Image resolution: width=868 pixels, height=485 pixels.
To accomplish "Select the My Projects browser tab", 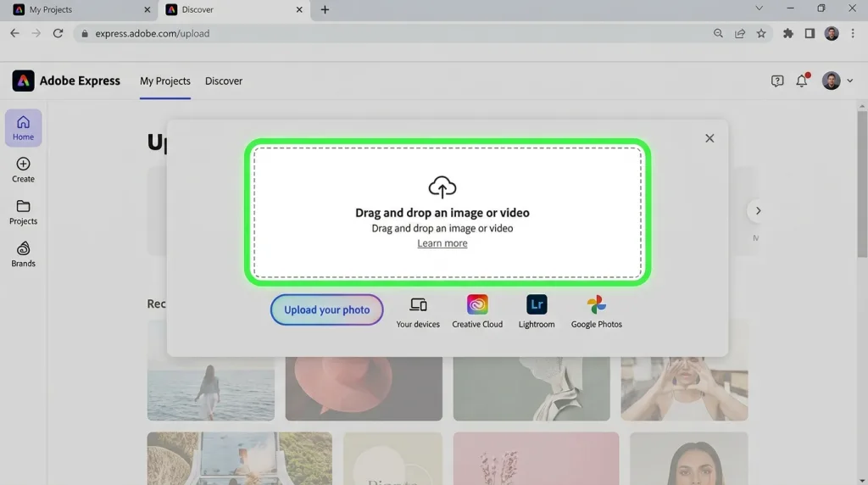I will coord(81,10).
